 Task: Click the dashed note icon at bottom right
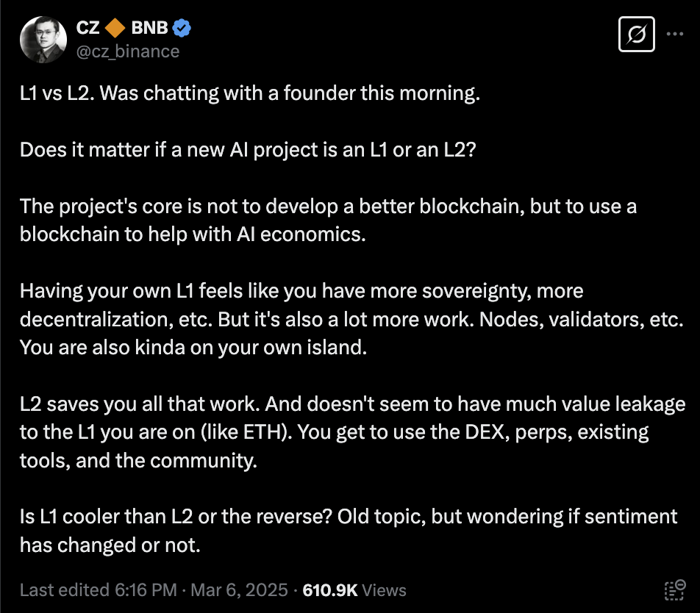pos(674,589)
